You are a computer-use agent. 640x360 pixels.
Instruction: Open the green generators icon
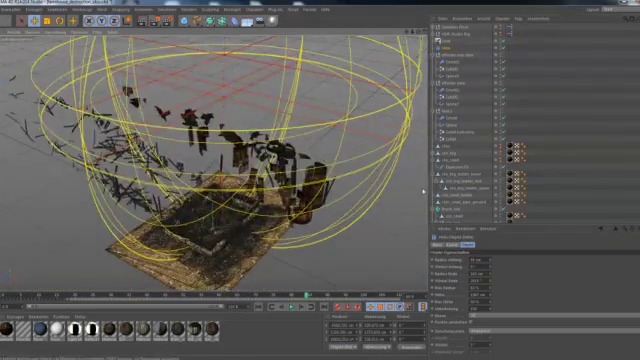[209, 21]
